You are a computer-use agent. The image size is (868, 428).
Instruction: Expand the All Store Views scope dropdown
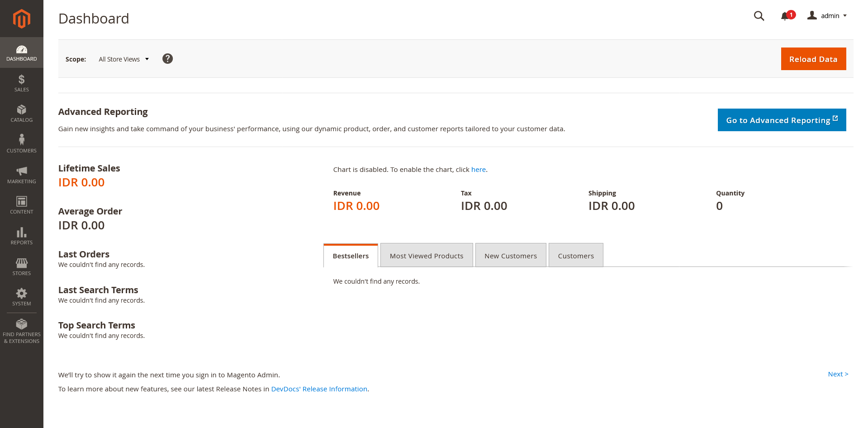tap(123, 59)
